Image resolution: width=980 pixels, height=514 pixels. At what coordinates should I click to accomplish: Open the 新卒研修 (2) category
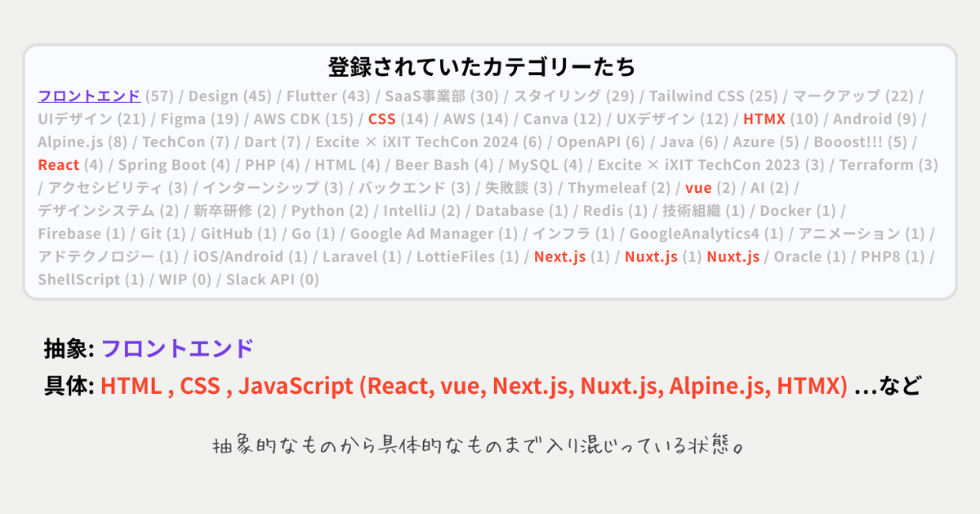tap(235, 211)
